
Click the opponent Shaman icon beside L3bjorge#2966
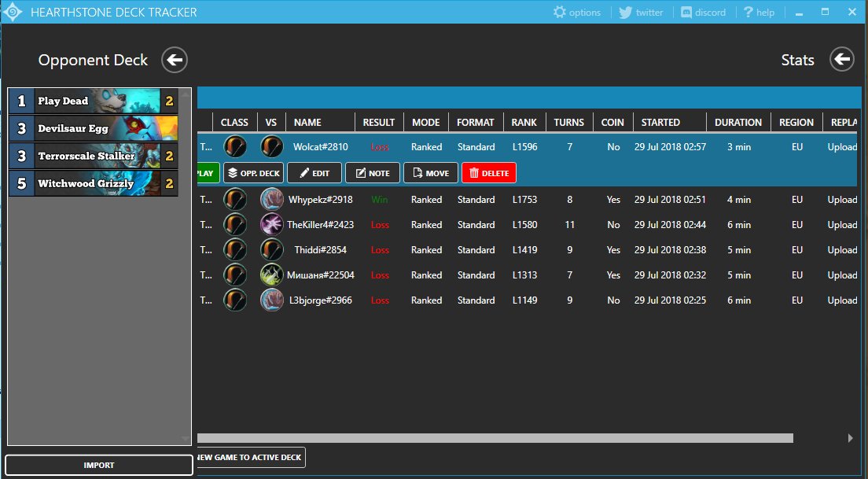[272, 300]
